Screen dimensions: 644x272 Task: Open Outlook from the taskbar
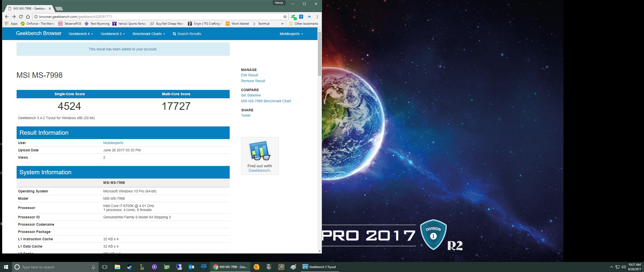coord(191,267)
